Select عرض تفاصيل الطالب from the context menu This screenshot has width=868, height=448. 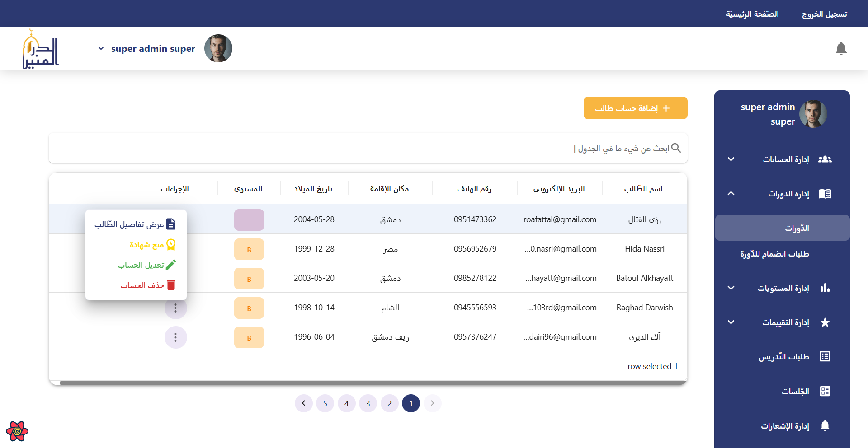(x=135, y=224)
